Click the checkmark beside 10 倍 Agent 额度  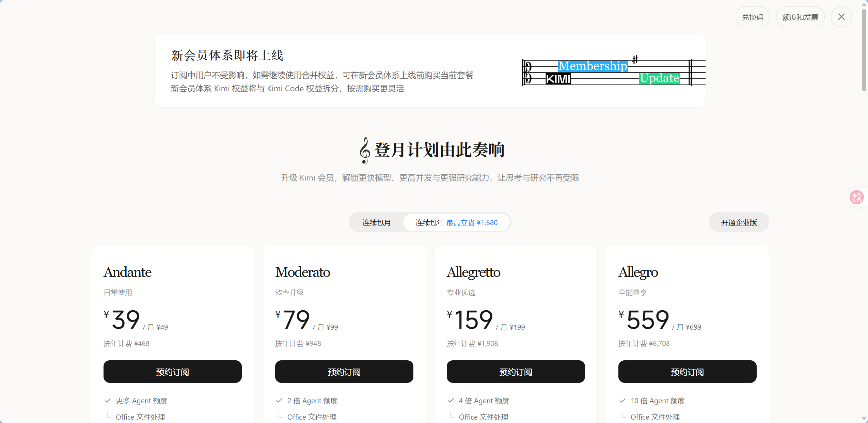coord(622,401)
